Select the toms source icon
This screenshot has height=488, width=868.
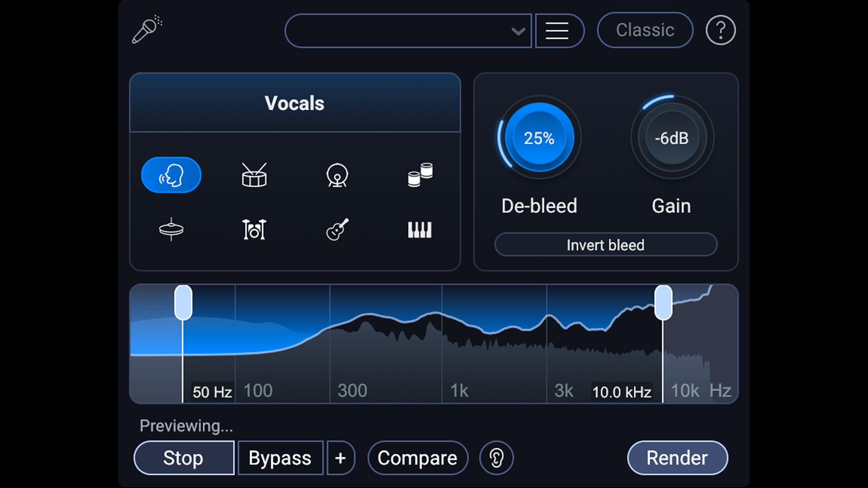[x=420, y=175]
